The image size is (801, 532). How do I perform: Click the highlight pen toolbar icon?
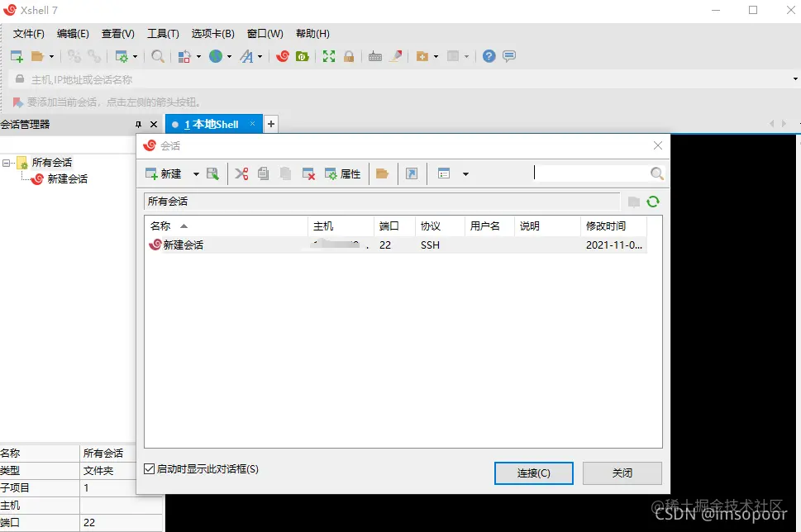point(394,56)
